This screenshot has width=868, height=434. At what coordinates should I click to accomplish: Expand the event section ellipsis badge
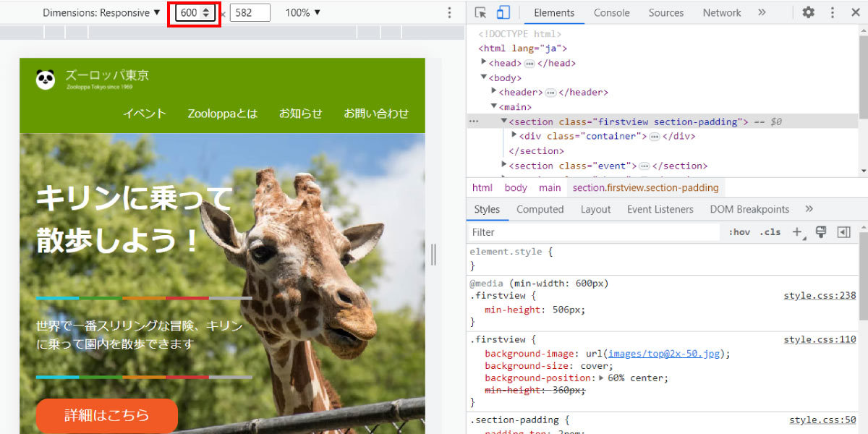point(644,166)
